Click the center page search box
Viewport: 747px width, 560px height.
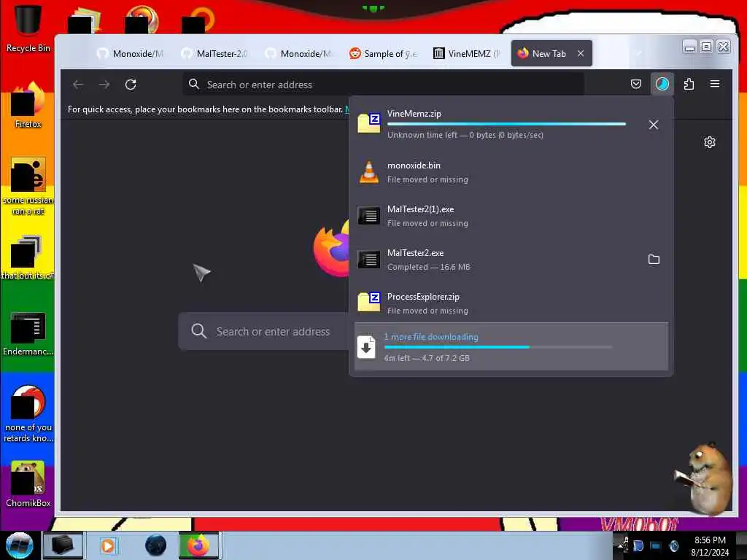click(x=264, y=332)
